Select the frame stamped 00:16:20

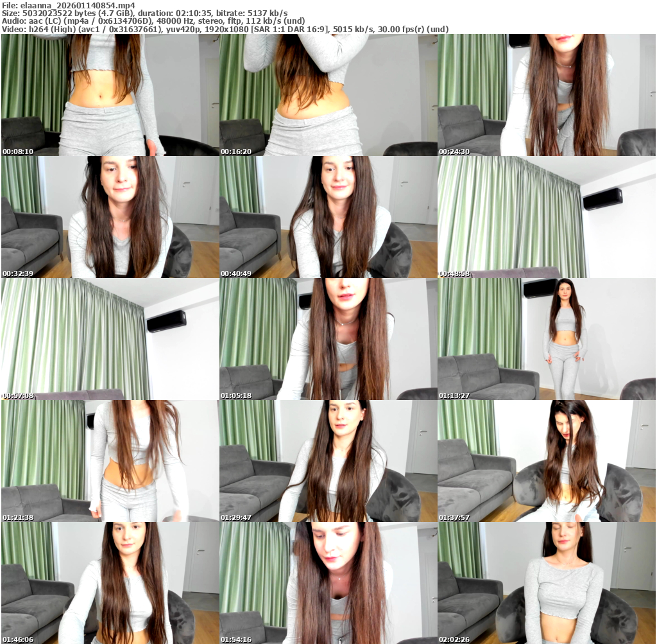328,95
